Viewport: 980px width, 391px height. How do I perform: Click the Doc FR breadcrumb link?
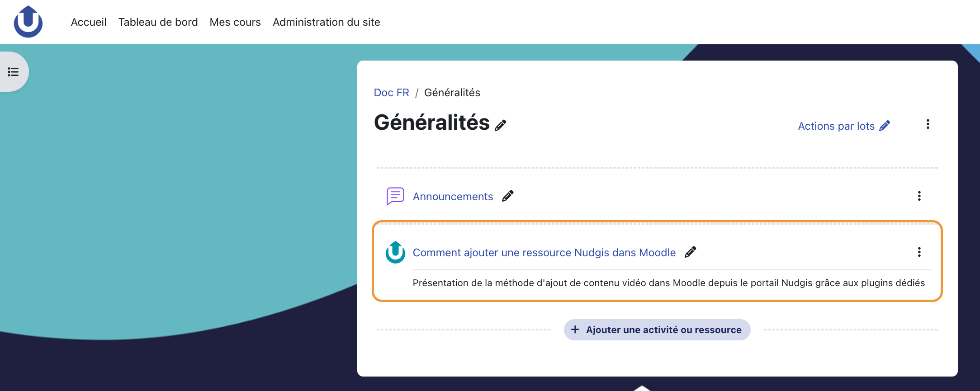tap(392, 93)
